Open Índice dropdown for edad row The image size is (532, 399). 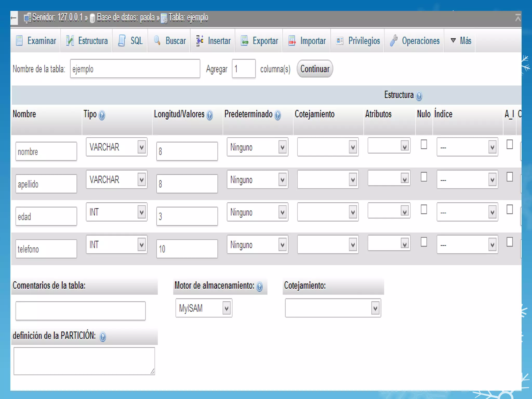click(x=467, y=212)
